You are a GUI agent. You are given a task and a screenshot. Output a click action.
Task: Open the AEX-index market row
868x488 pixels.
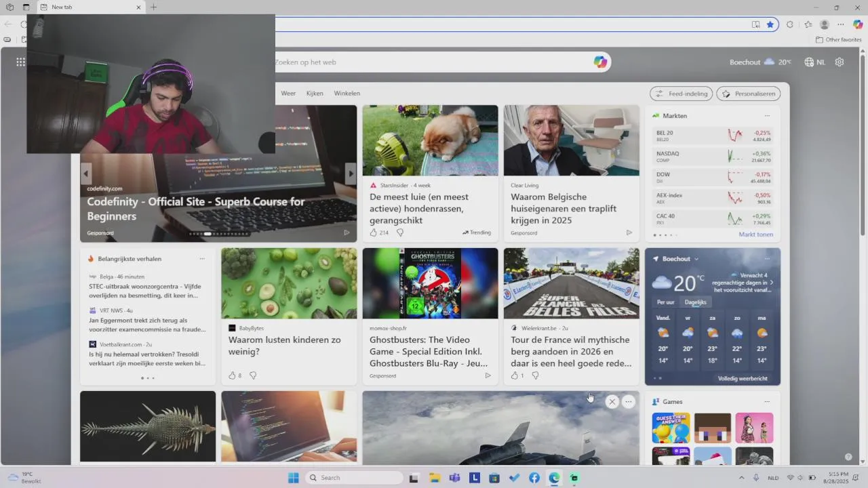click(713, 198)
